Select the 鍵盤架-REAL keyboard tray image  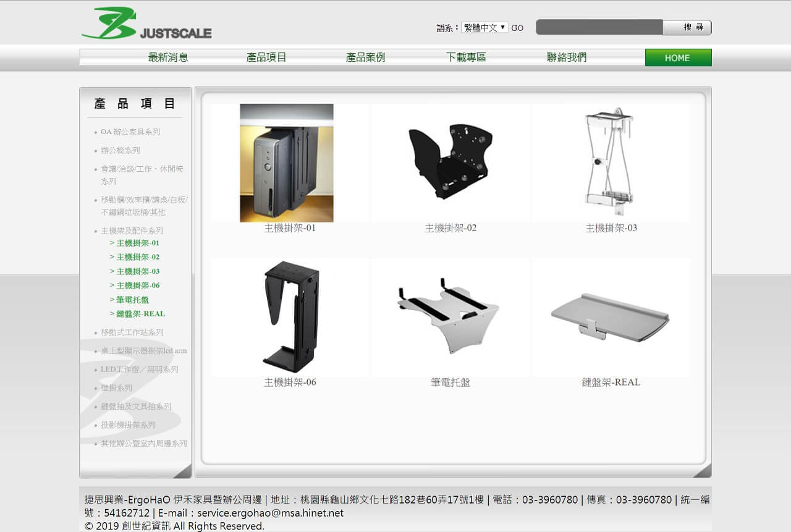[610, 316]
